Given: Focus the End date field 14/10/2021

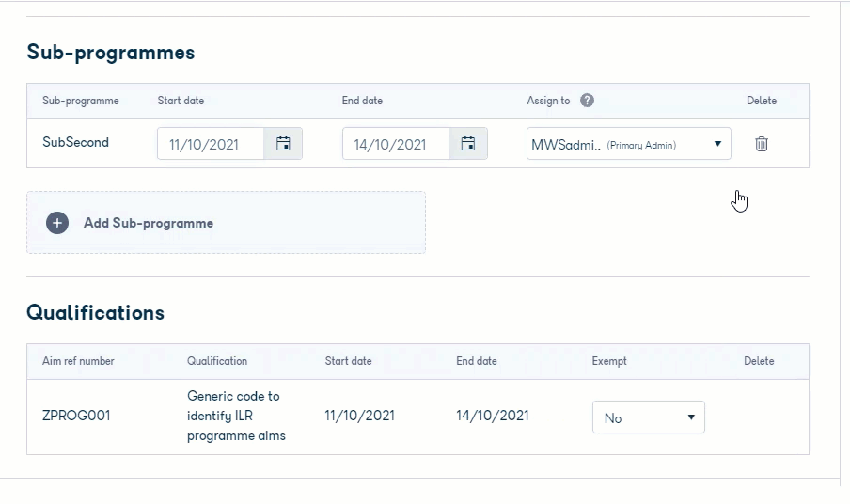Looking at the screenshot, I should 396,144.
